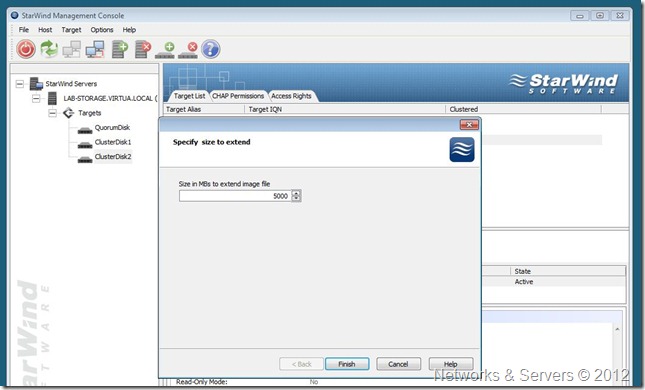
Task: Open the Host menu
Action: (45, 30)
